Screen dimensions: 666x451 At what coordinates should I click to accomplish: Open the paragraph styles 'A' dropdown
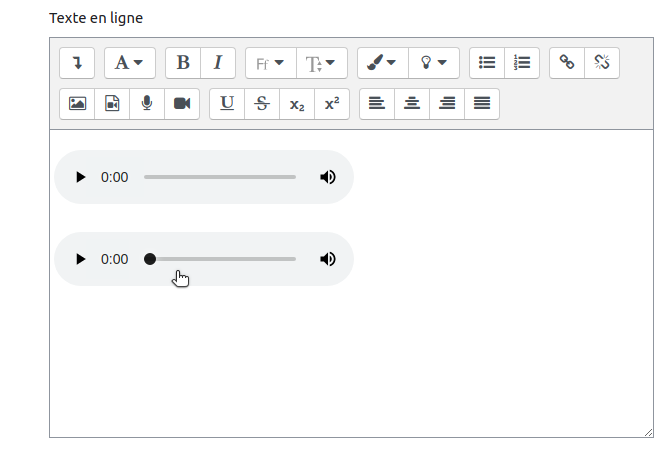[130, 62]
